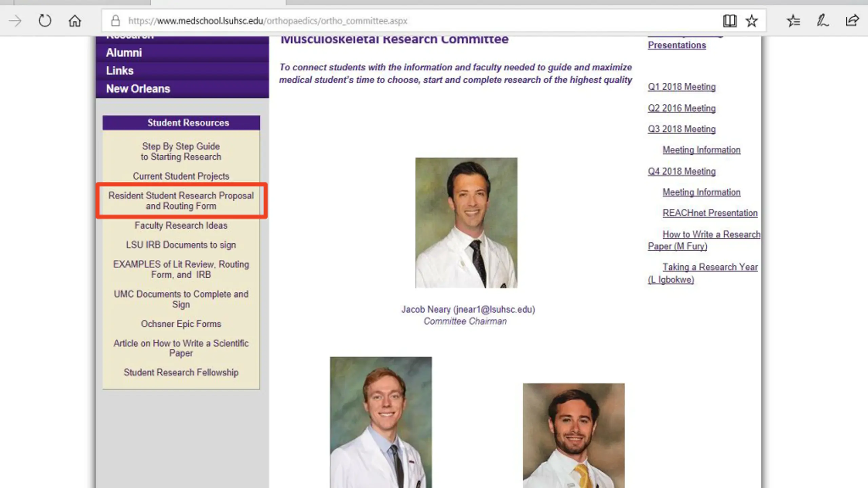Open the REACHnet Presentation link

710,213
